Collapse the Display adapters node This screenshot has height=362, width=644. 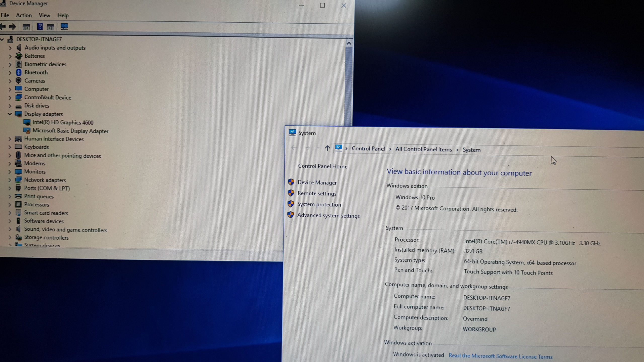click(10, 114)
